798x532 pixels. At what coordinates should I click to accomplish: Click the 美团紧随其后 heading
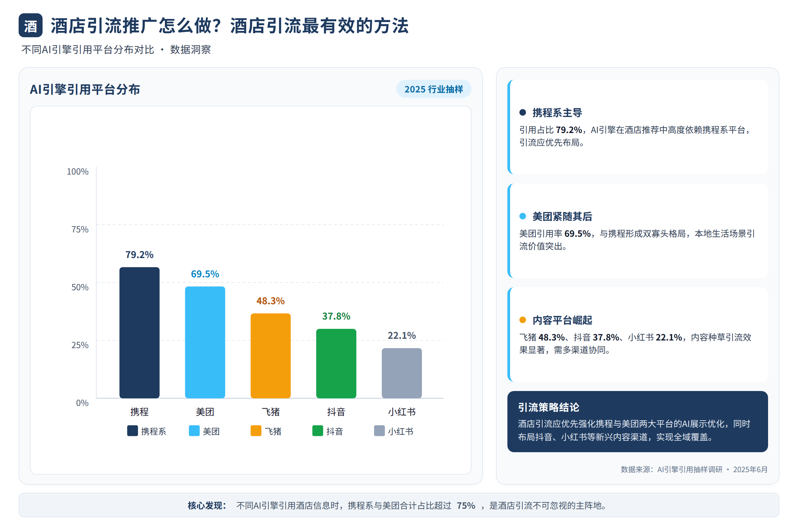click(x=562, y=216)
